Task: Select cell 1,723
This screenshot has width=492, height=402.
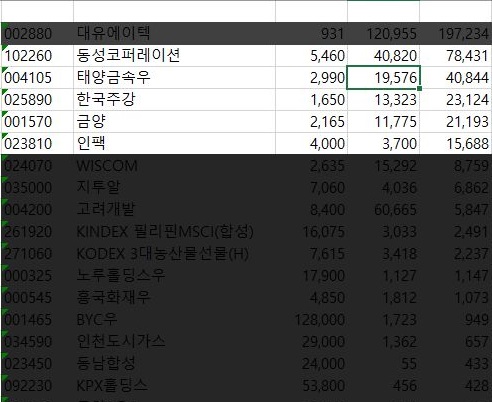Action: pyautogui.click(x=383, y=320)
